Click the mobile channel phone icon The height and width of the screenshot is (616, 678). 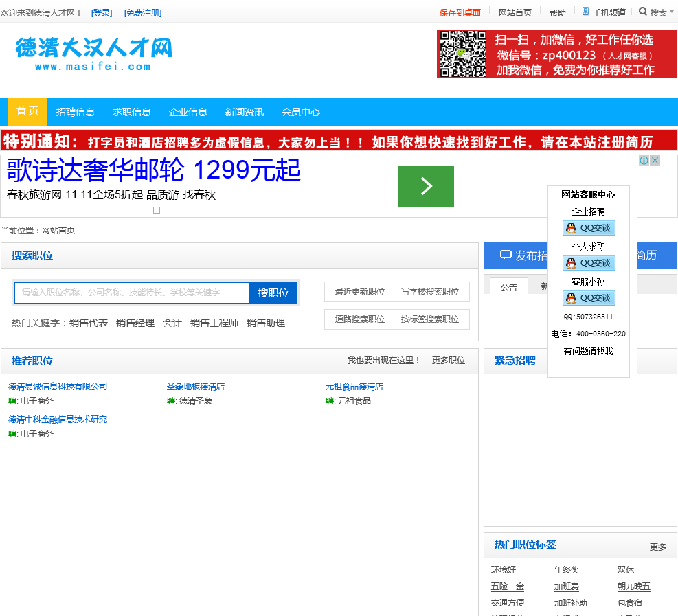pyautogui.click(x=585, y=12)
